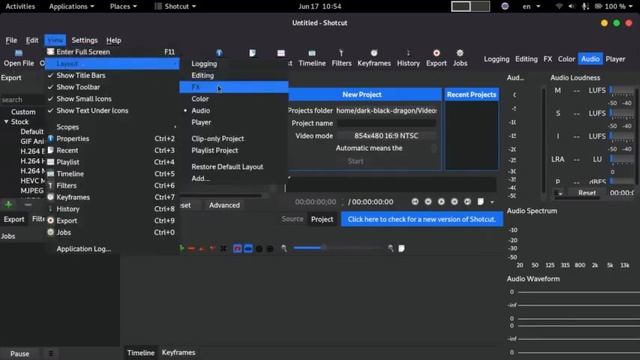Image resolution: width=640 pixels, height=360 pixels.
Task: Click the minus remove preset button
Action: 28,204
